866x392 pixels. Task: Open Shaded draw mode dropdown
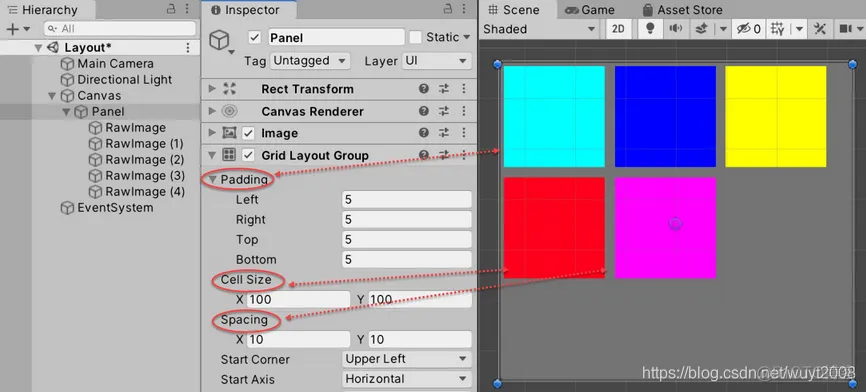(539, 29)
